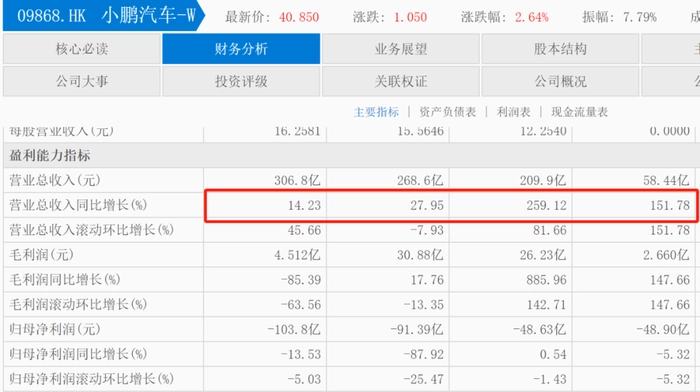The image size is (700, 392).
Task: Select the 毛利润(元) row label
Action: pos(42,254)
